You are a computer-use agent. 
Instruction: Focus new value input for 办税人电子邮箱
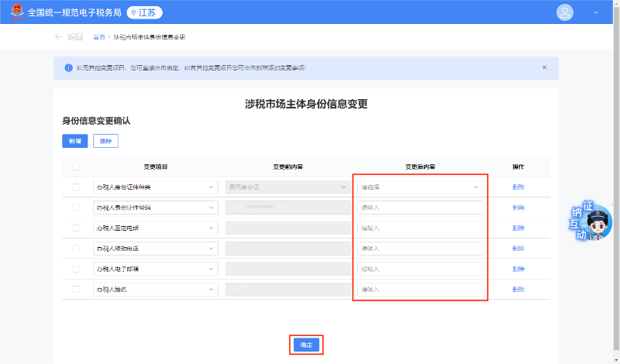click(420, 270)
